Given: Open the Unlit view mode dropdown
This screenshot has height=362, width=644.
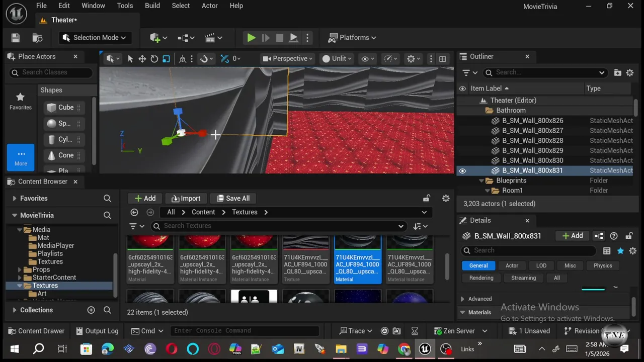Looking at the screenshot, I should coord(337,59).
